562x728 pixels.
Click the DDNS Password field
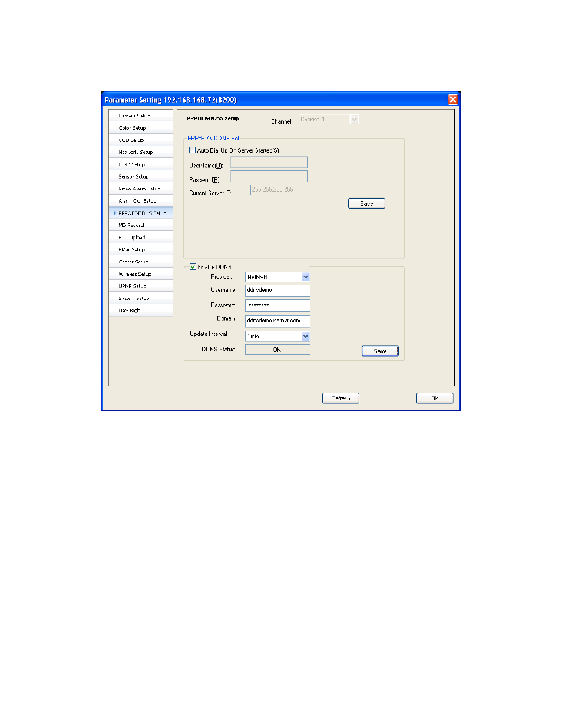(277, 305)
